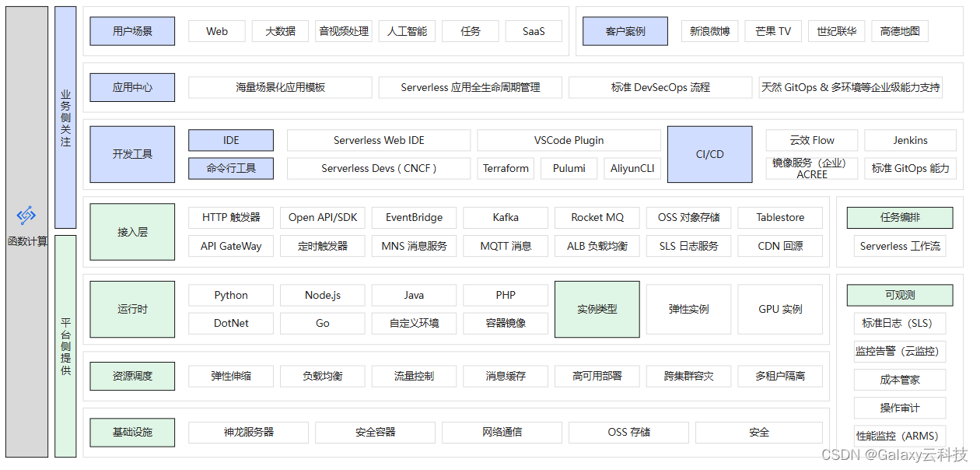
Task: Click the SaaS box
Action: (x=534, y=31)
